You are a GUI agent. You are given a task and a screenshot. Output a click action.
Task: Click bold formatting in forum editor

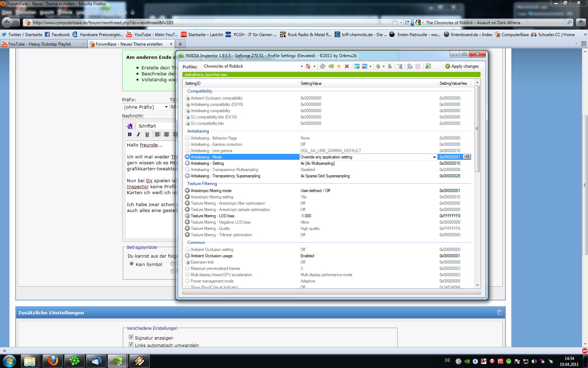click(130, 134)
